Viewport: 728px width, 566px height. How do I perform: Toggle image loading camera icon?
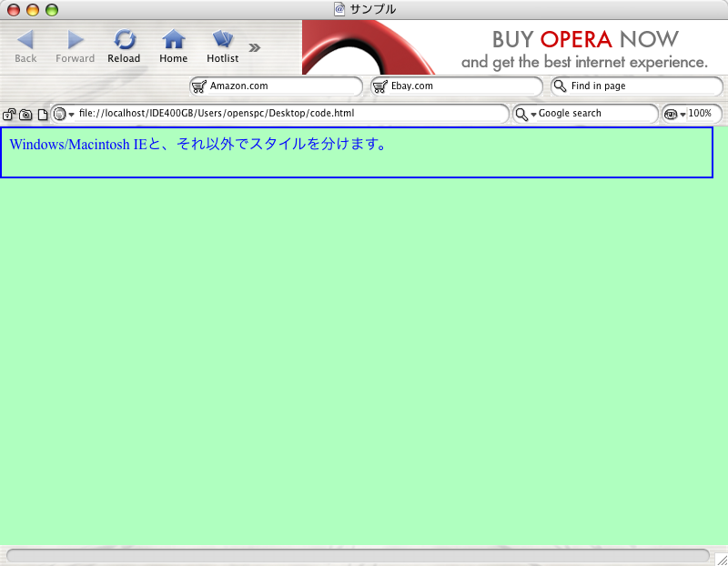coord(25,115)
